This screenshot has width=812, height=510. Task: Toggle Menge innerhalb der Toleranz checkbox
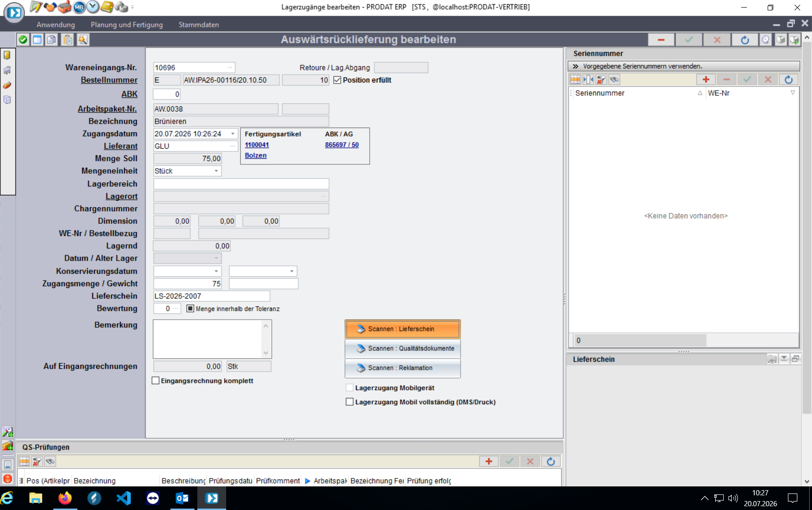[x=190, y=308]
